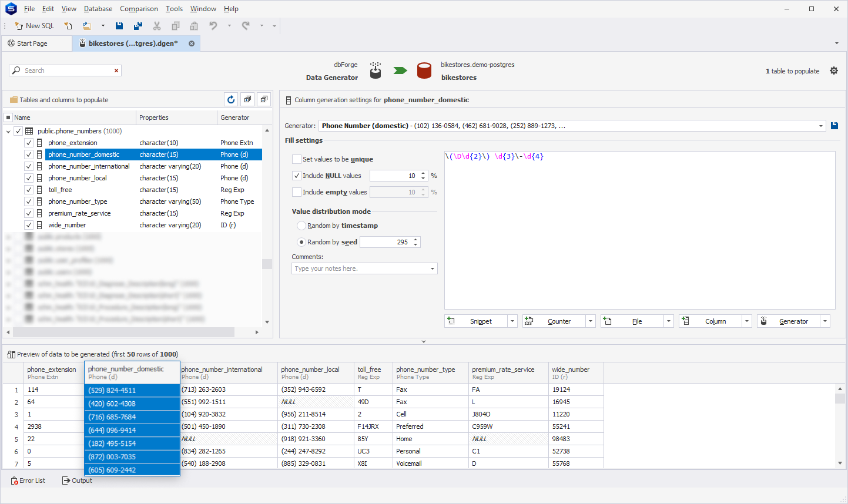Uncheck the phone_number_international column checkbox

click(x=28, y=166)
